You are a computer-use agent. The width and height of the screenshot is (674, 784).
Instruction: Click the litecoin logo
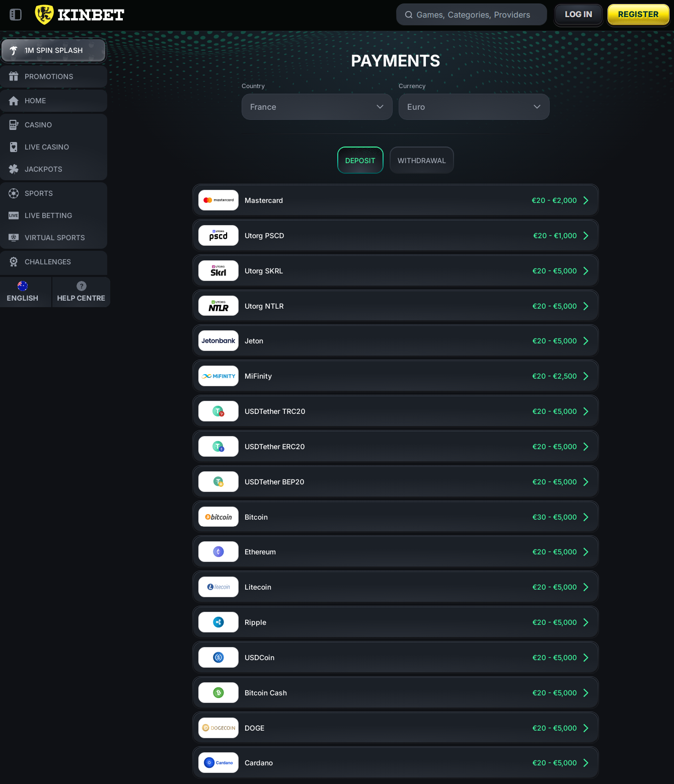pyautogui.click(x=218, y=587)
